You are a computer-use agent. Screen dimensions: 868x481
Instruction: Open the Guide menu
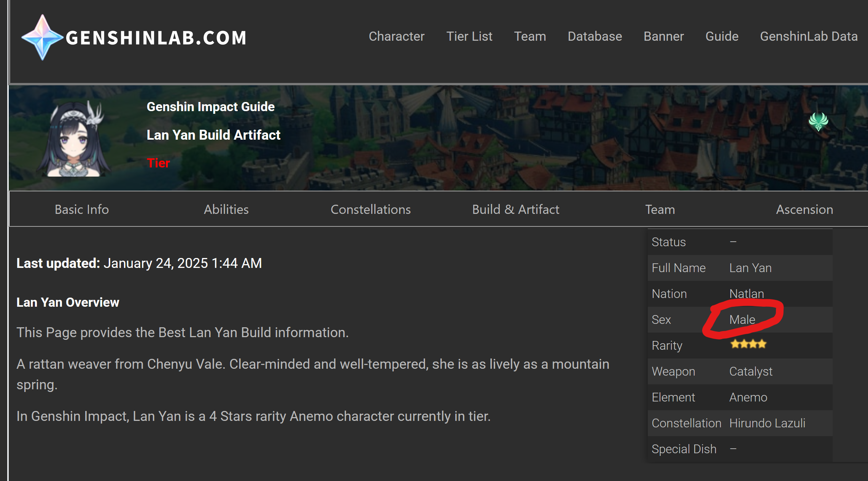[x=722, y=37]
